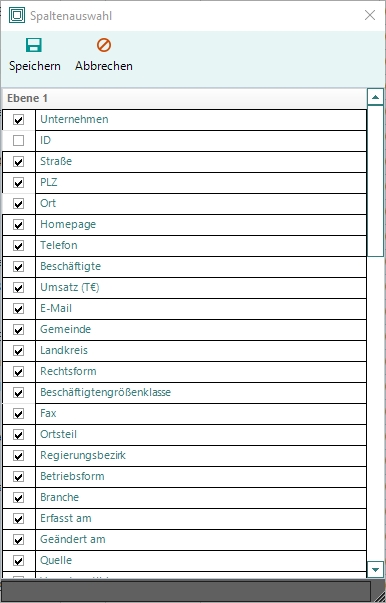Click the Speichern text label

[35, 66]
